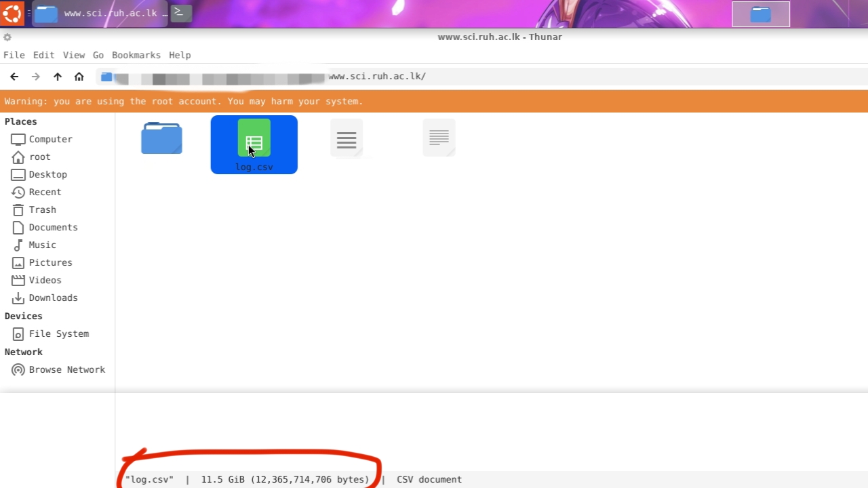Image resolution: width=868 pixels, height=488 pixels.
Task: Go to parent folder with up arrow
Action: (x=58, y=77)
